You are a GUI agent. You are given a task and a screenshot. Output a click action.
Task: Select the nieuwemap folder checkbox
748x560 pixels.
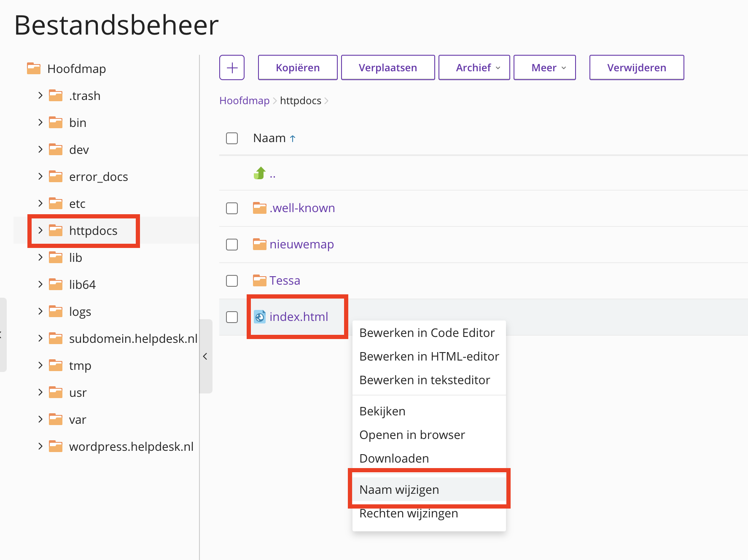[232, 245]
